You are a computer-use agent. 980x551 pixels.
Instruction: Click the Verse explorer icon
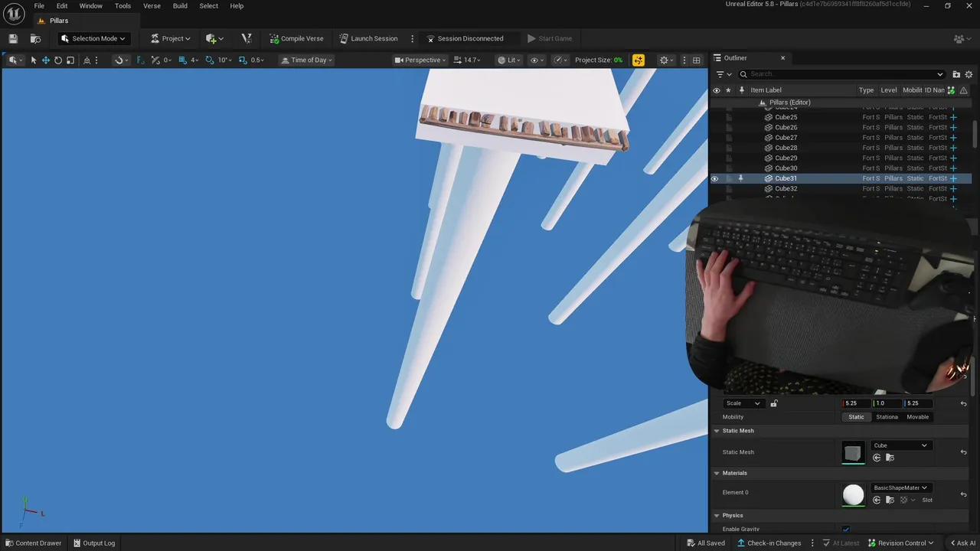pos(246,38)
